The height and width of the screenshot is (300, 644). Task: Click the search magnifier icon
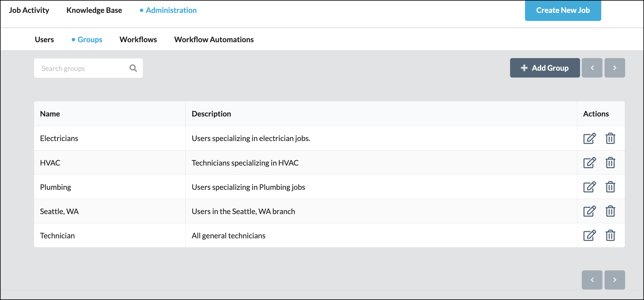tap(133, 68)
